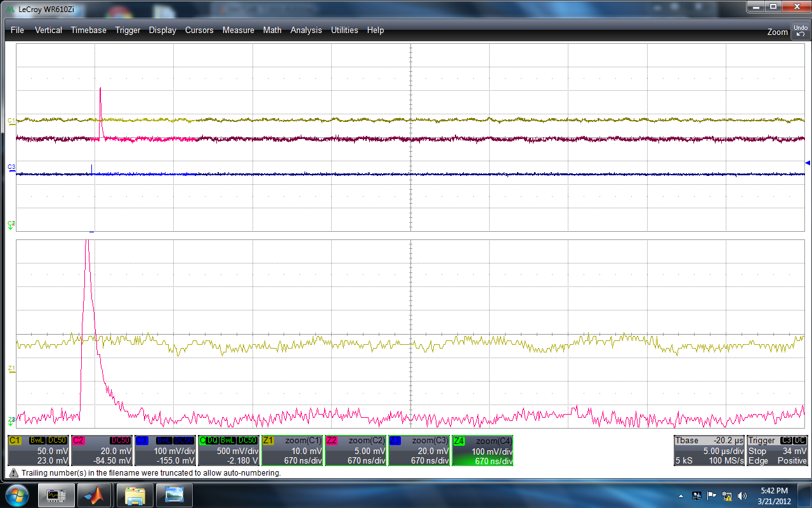The width and height of the screenshot is (812, 508).
Task: Click the warning icon in the message bar
Action: click(13, 473)
